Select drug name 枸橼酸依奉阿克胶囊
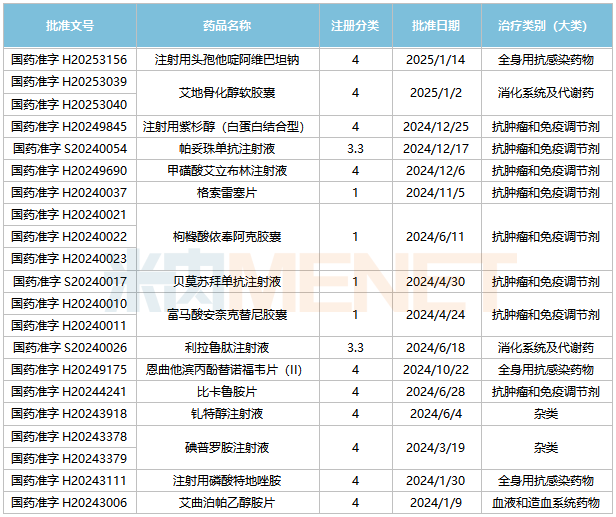The height and width of the screenshot is (517, 616). click(x=227, y=236)
